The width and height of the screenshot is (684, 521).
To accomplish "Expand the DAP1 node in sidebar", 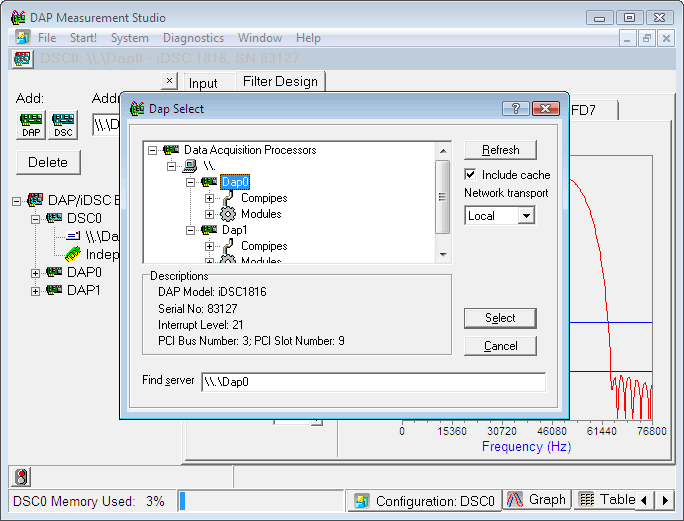I will (x=35, y=291).
